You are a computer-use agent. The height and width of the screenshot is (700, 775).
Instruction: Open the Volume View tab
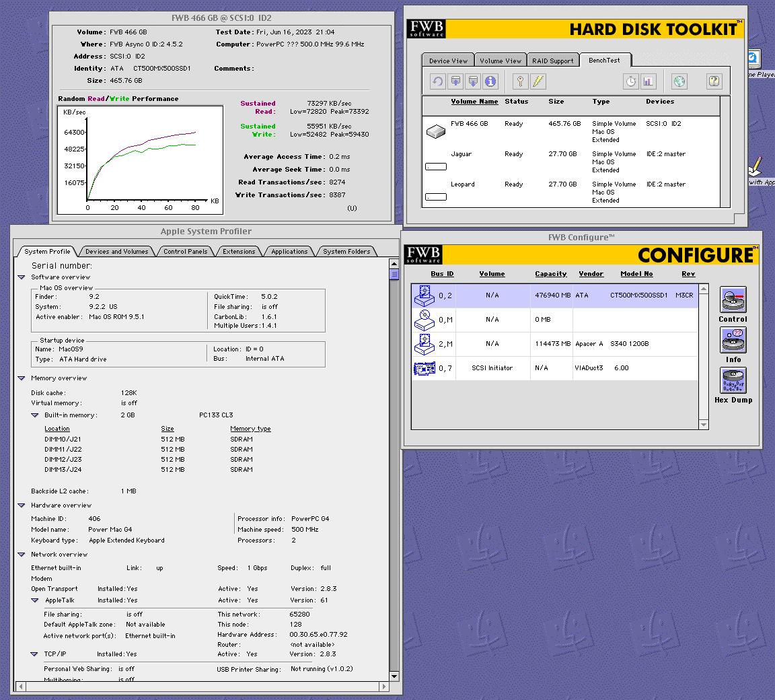coord(501,61)
